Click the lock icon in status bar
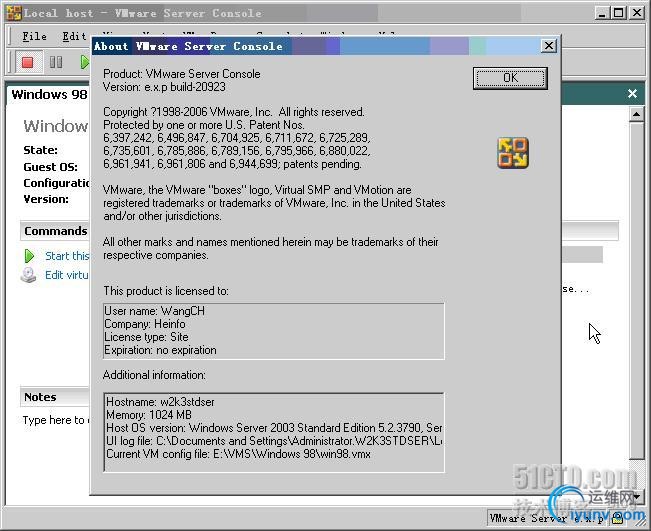This screenshot has height=531, width=651. (617, 518)
